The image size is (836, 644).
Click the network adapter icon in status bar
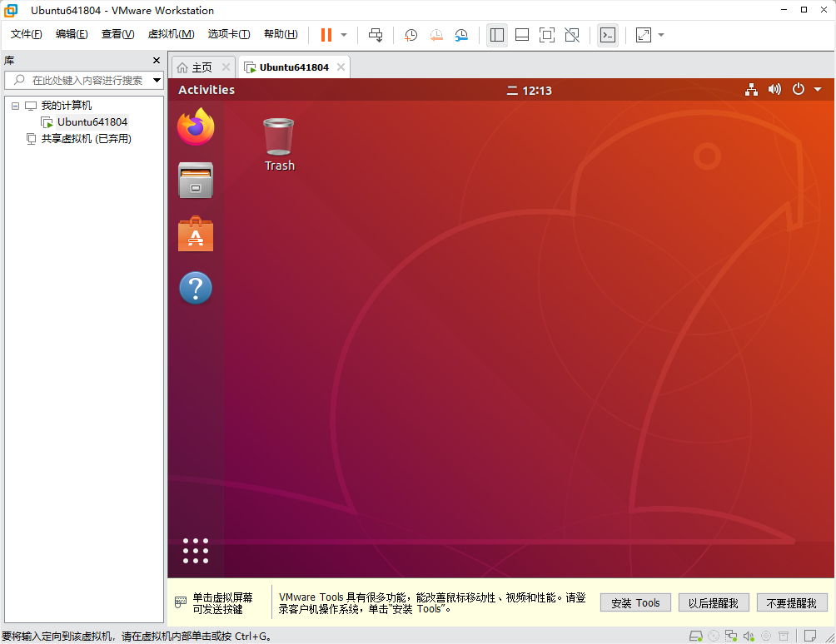click(732, 636)
